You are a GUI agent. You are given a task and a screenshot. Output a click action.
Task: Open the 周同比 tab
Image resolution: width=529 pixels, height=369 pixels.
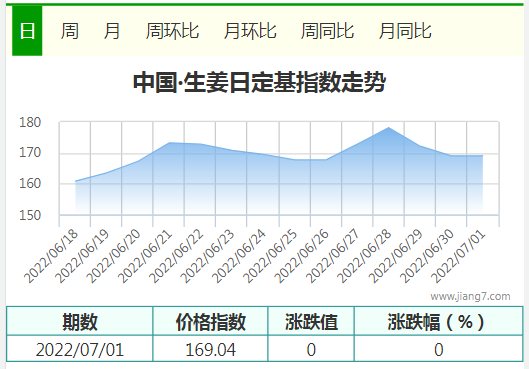click(327, 31)
